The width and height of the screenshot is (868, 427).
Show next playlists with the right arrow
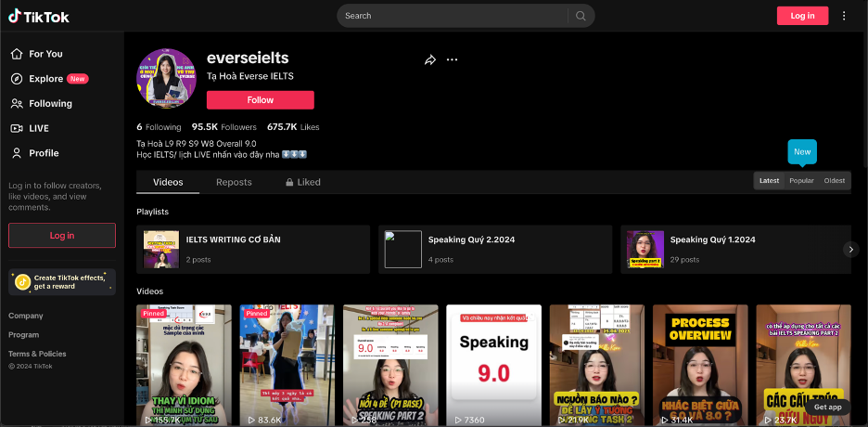[850, 249]
